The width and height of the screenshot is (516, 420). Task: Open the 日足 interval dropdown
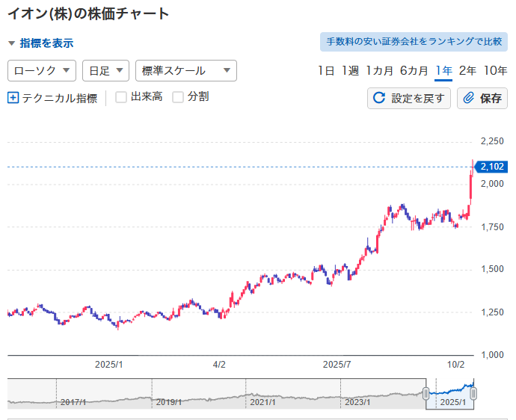[x=105, y=71]
